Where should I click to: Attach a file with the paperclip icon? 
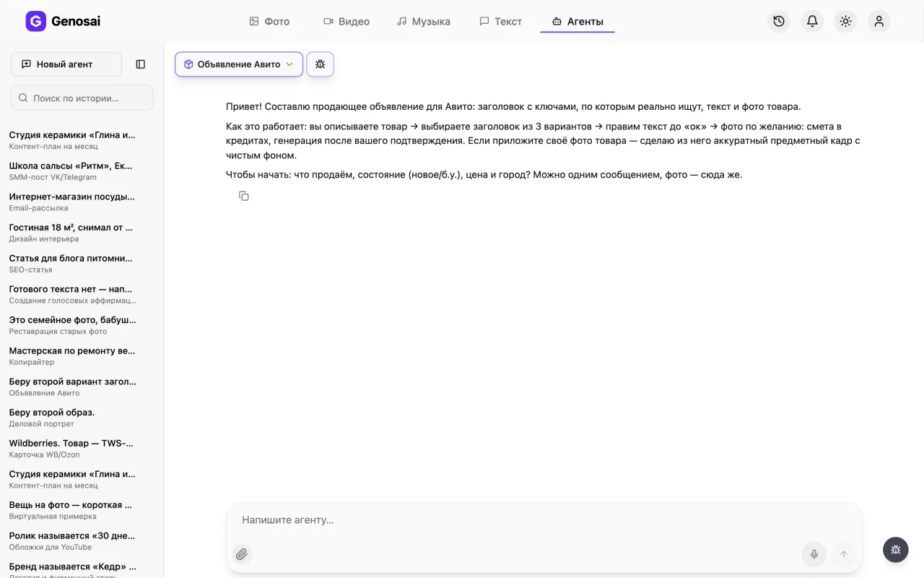point(242,554)
